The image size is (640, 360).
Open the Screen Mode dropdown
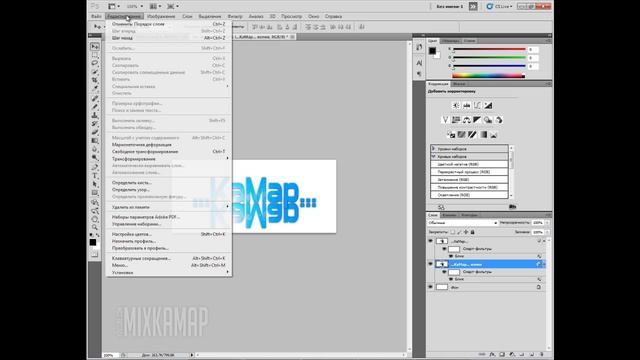coord(173,6)
